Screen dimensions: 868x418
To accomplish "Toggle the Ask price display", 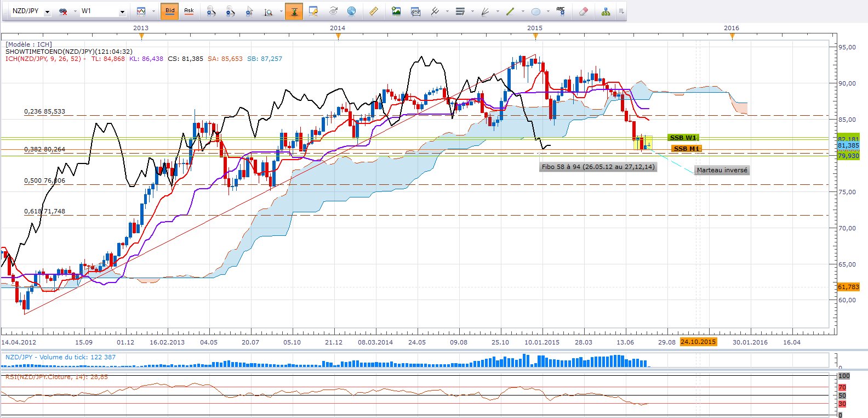I will (x=189, y=11).
